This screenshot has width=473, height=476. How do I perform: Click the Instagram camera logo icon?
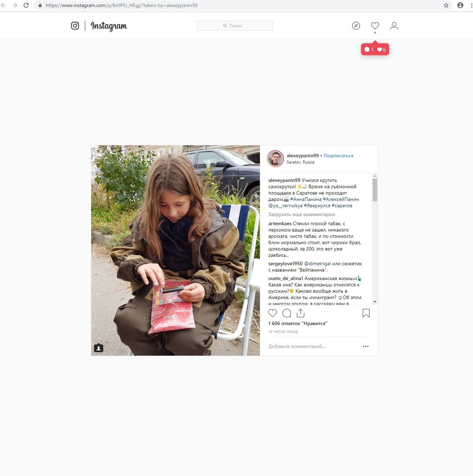[x=75, y=26]
